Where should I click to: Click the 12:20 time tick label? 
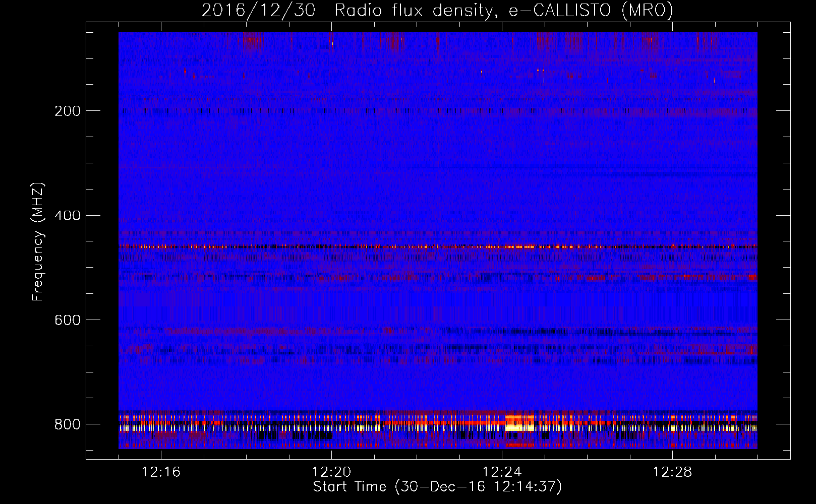(x=331, y=472)
